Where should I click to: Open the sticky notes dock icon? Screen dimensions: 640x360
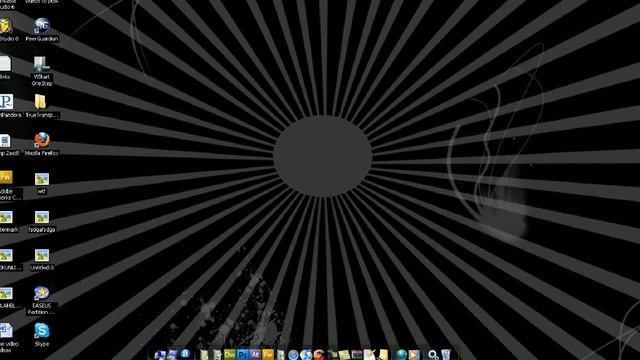click(x=344, y=355)
